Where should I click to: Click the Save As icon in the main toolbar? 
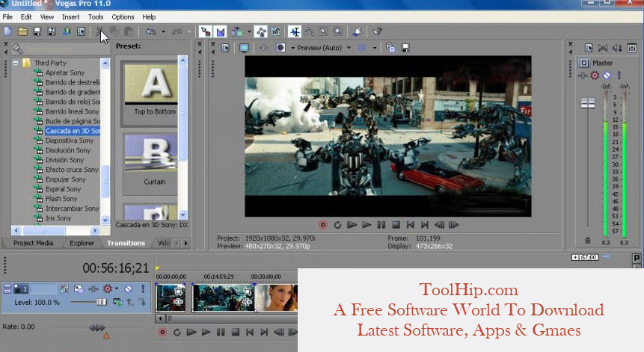click(52, 31)
